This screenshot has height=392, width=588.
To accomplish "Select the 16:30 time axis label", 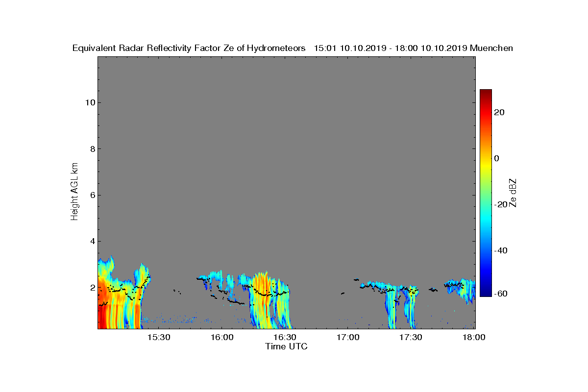I will pyautogui.click(x=285, y=338).
